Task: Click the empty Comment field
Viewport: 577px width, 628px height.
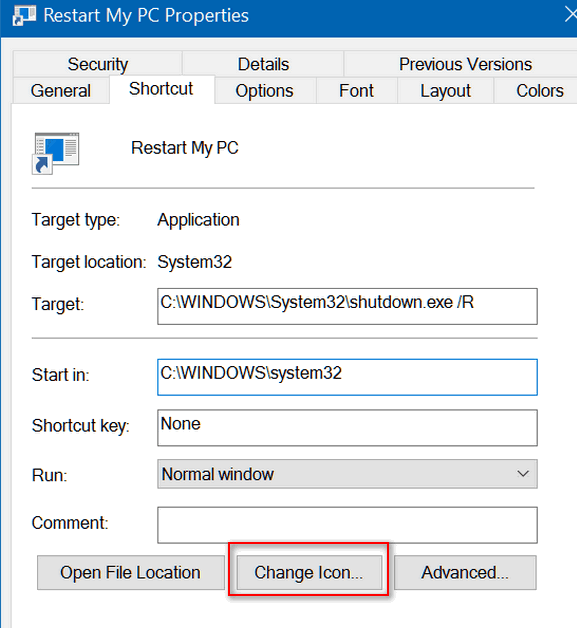Action: pyautogui.click(x=347, y=525)
